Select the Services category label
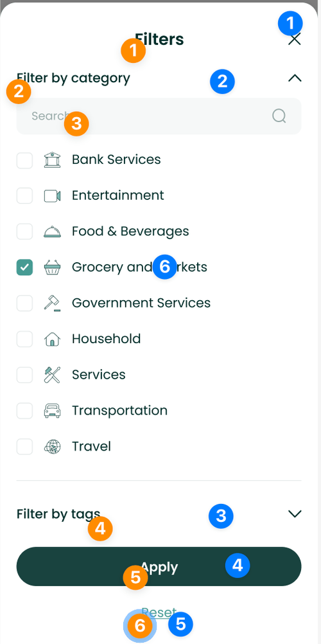 [98, 375]
